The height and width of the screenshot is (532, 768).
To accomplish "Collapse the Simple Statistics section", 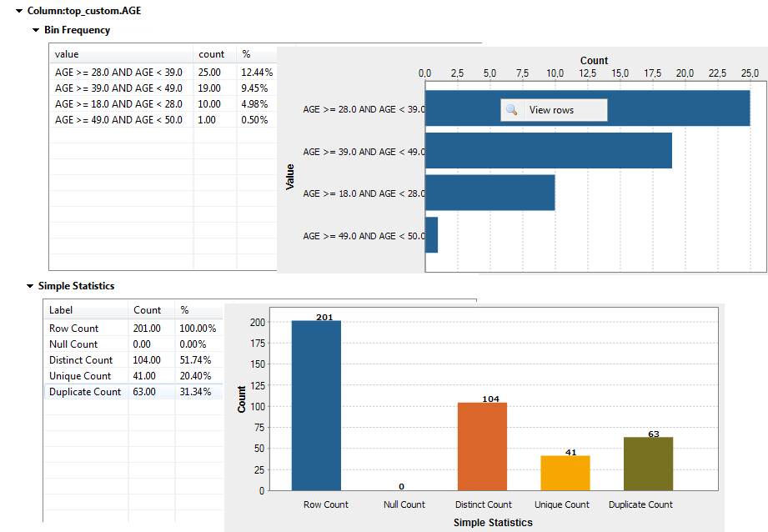I will [31, 285].
